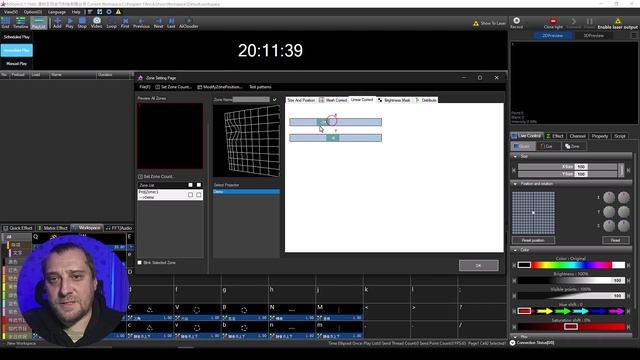This screenshot has width=640, height=360.
Task: Collapse the Position and rotation section
Action: pyautogui.click(x=516, y=184)
